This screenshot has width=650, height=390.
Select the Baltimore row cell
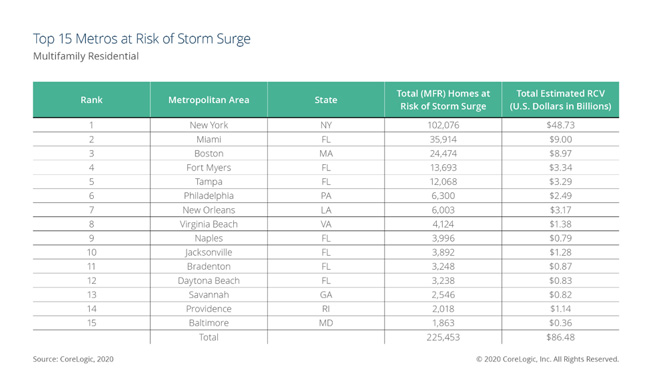[x=209, y=323]
